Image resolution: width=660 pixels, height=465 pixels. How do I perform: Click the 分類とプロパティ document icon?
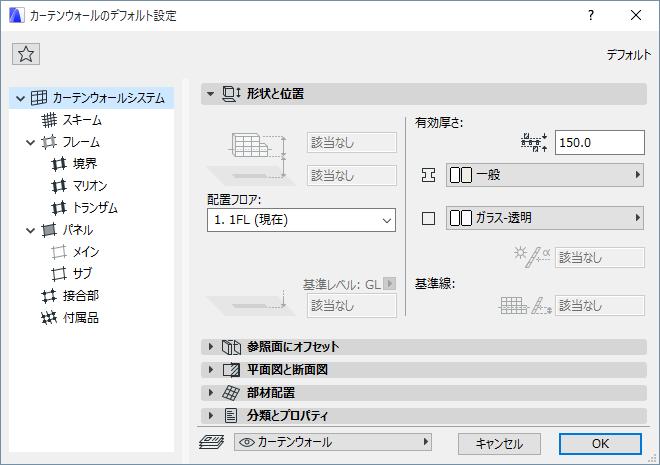pyautogui.click(x=231, y=416)
